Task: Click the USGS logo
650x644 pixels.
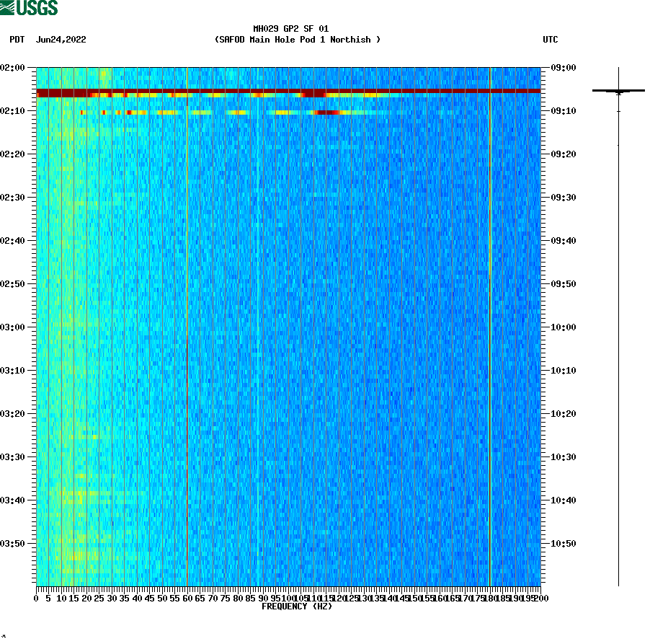Action: (29, 7)
